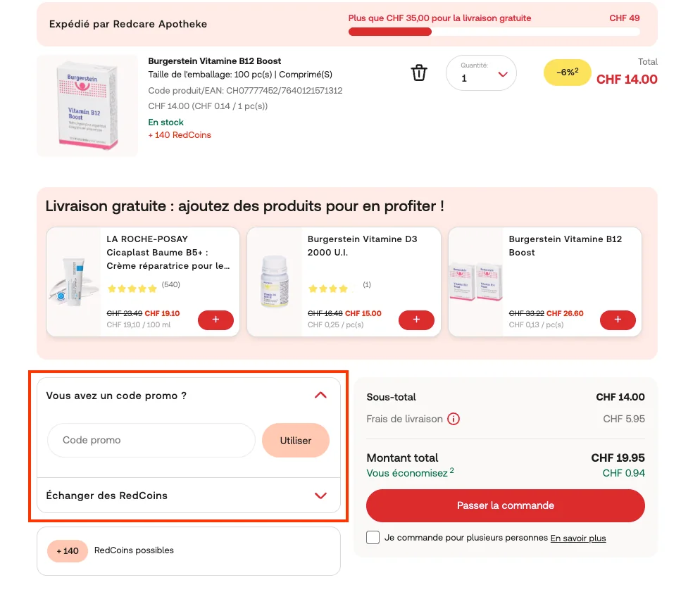Screen dimensions: 700x599
Task: Check the Je commande pour plusieurs personnes box
Action: [x=373, y=537]
